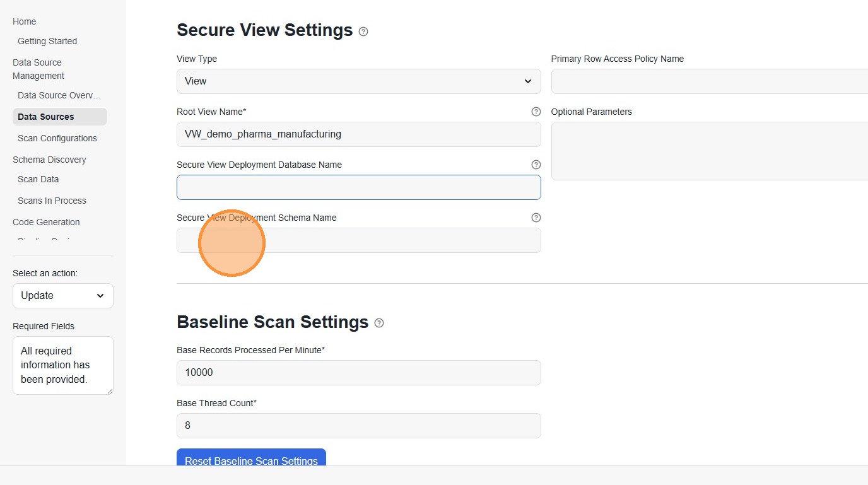Click help icon for Root View Name
The width and height of the screenshot is (868, 485).
[x=536, y=112]
